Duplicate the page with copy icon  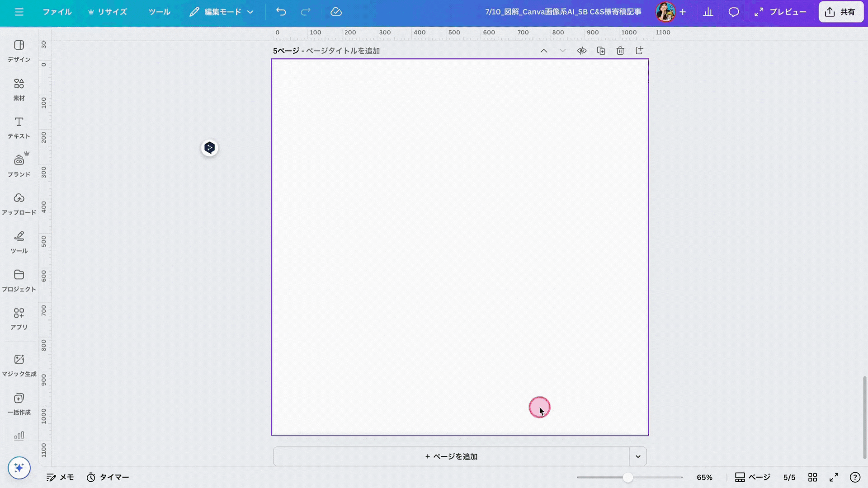[601, 51]
